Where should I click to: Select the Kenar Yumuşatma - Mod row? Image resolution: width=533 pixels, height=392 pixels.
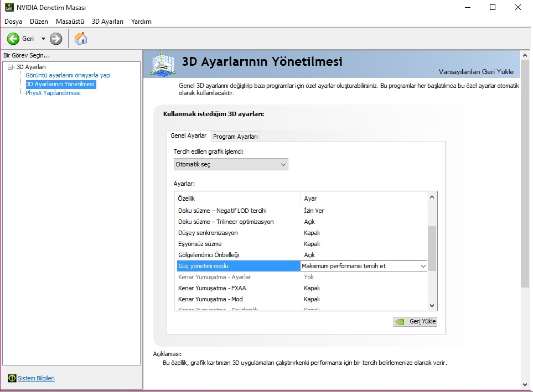pyautogui.click(x=301, y=299)
